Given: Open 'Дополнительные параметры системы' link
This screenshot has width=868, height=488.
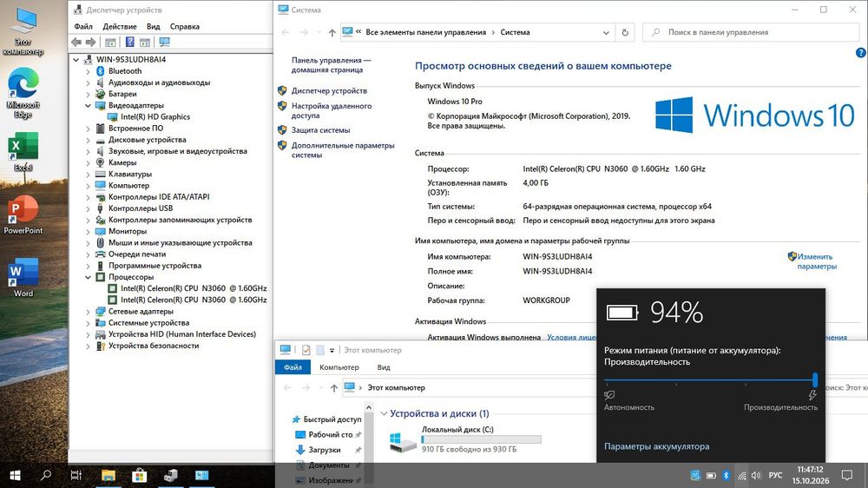Looking at the screenshot, I should (343, 150).
